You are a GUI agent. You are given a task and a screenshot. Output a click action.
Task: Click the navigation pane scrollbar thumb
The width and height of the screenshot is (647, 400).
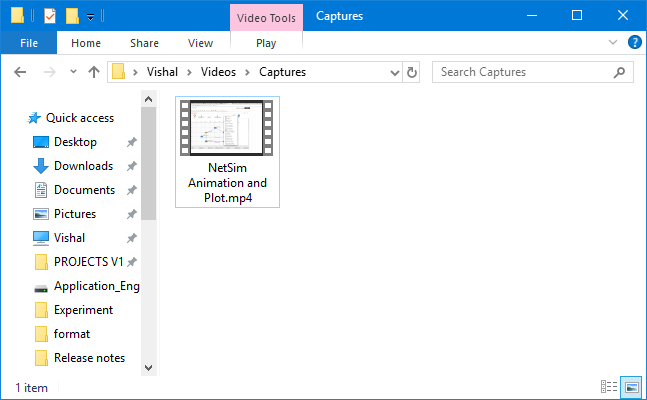click(149, 163)
